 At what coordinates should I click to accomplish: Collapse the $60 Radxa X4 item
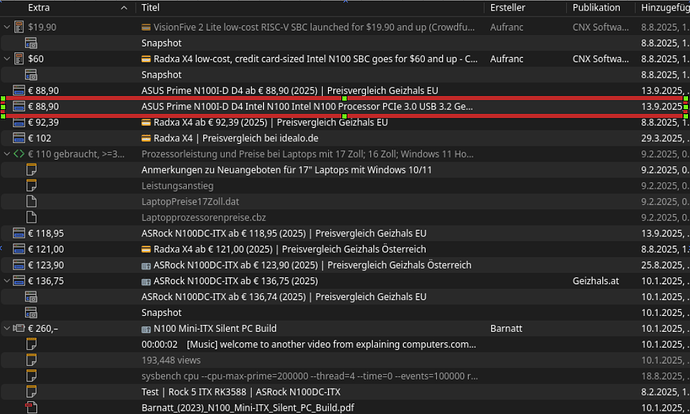coord(8,59)
